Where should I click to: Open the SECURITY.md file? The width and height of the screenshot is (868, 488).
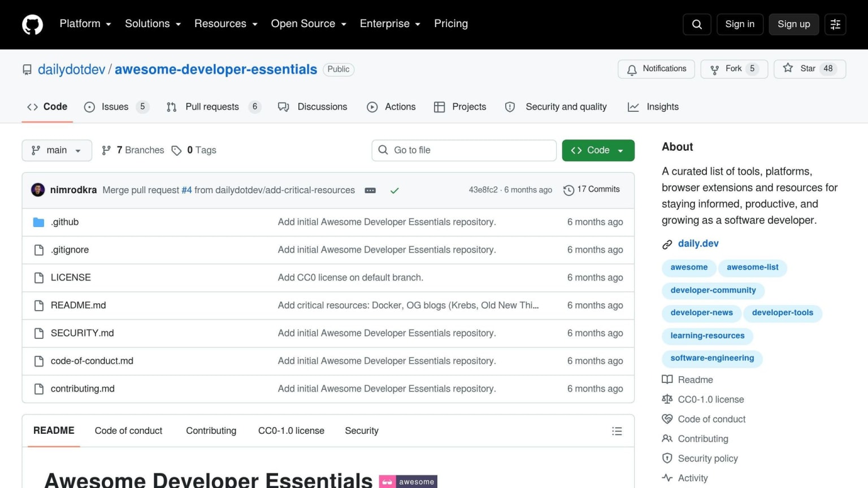click(x=82, y=333)
